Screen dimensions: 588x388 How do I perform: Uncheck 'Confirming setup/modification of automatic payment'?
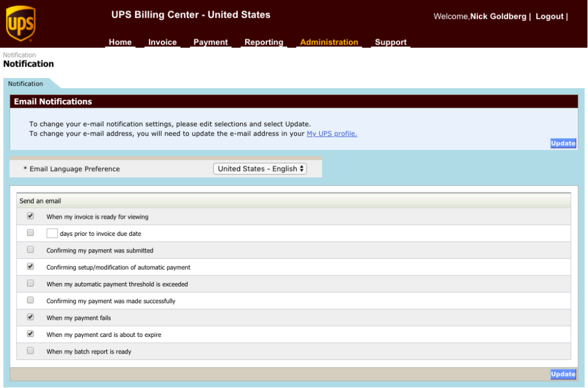(30, 266)
